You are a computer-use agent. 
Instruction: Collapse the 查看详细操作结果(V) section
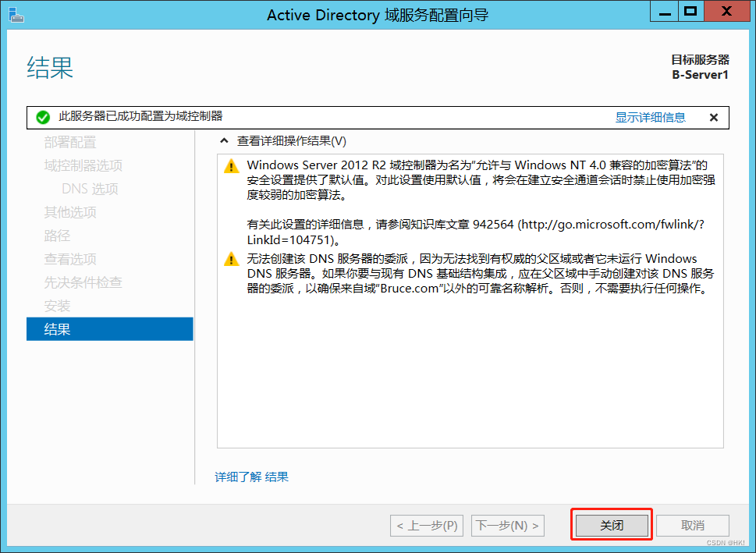coord(223,142)
